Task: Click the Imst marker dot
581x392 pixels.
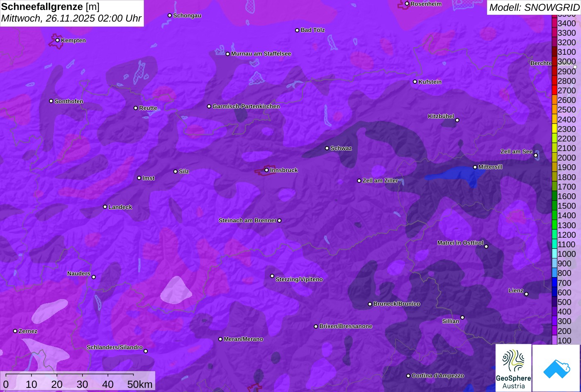Action: coord(139,178)
